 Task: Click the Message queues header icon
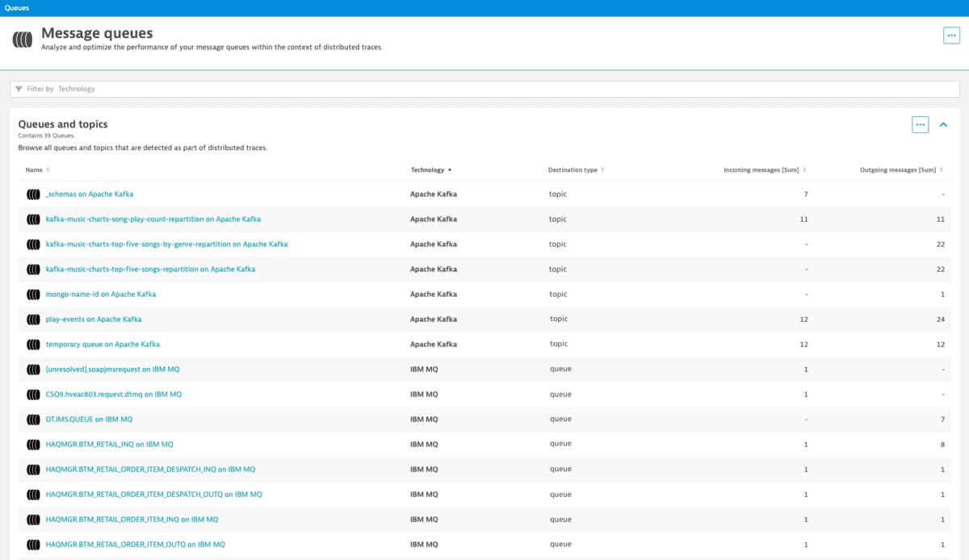(x=22, y=38)
